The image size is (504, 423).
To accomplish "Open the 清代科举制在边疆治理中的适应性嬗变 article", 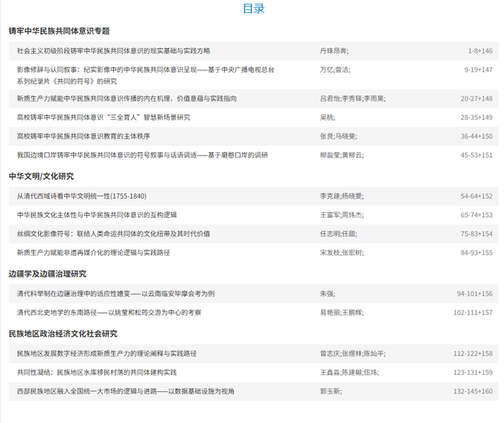I will (116, 294).
